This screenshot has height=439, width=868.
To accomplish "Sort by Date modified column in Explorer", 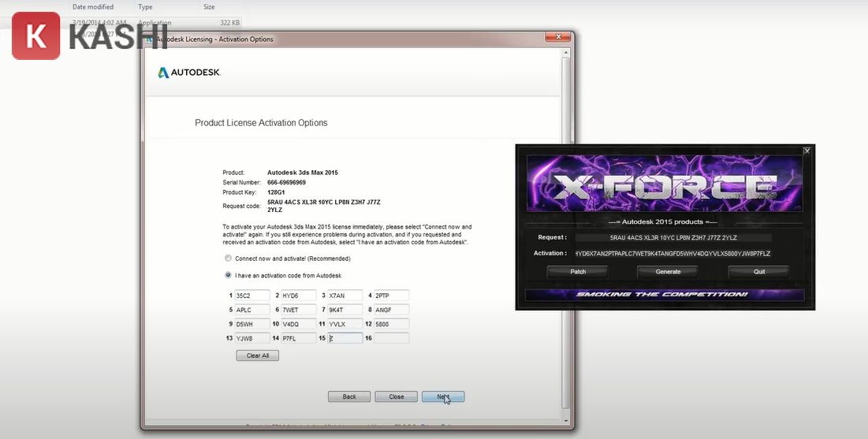I will tap(93, 6).
